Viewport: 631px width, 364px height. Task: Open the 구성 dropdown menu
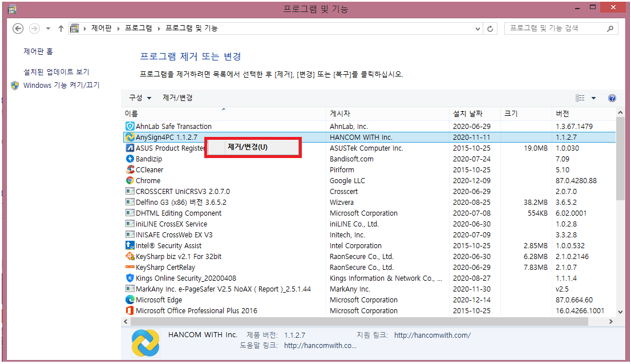140,98
